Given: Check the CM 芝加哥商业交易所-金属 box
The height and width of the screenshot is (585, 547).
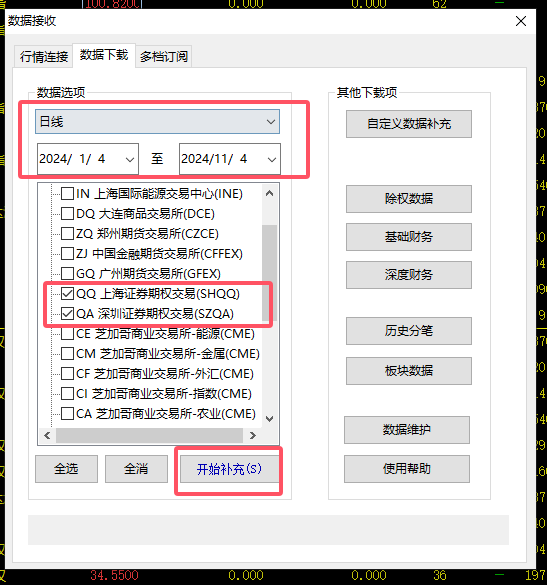Looking at the screenshot, I should point(67,354).
